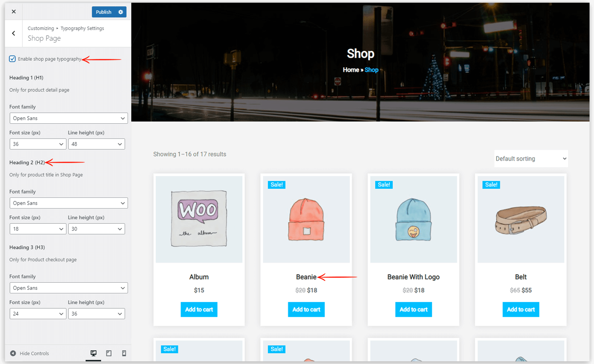Click the Belt product image

521,219
